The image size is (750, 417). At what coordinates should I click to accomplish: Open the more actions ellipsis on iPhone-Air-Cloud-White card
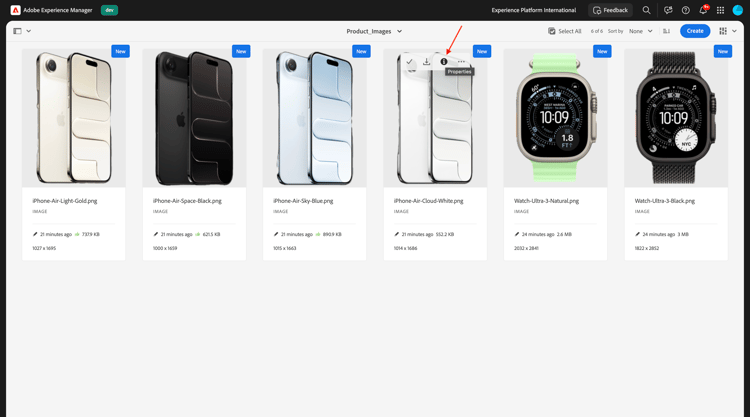click(x=461, y=62)
